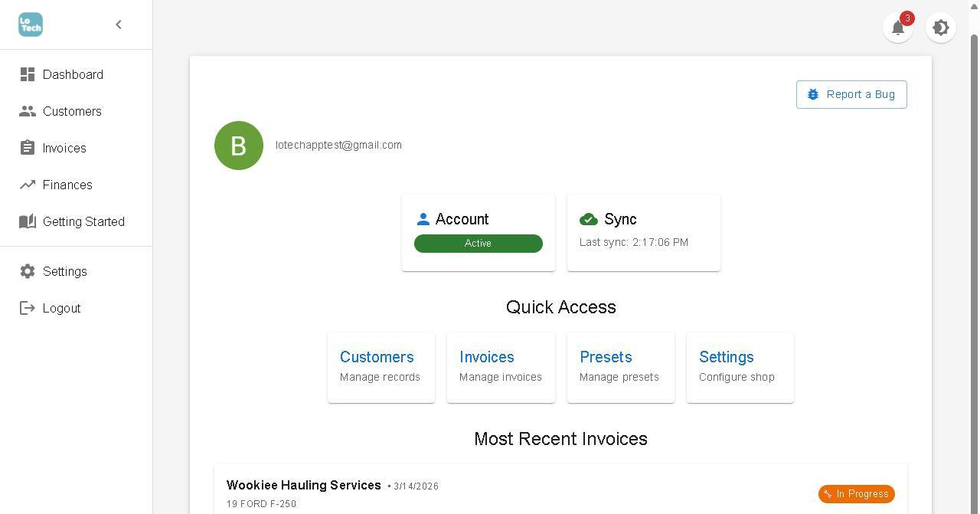Open the Presets quick access card
The image size is (980, 514).
(x=621, y=368)
